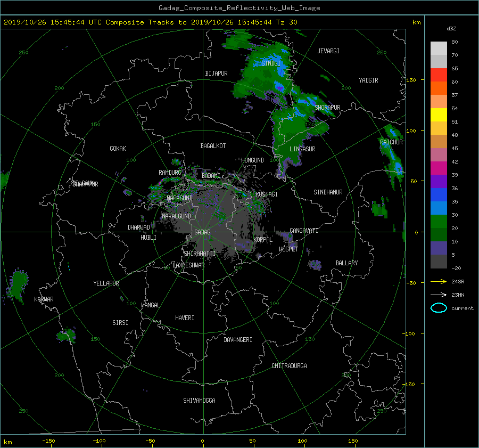Click the CHITRADURGA city label
479x448 pixels.
289,366
